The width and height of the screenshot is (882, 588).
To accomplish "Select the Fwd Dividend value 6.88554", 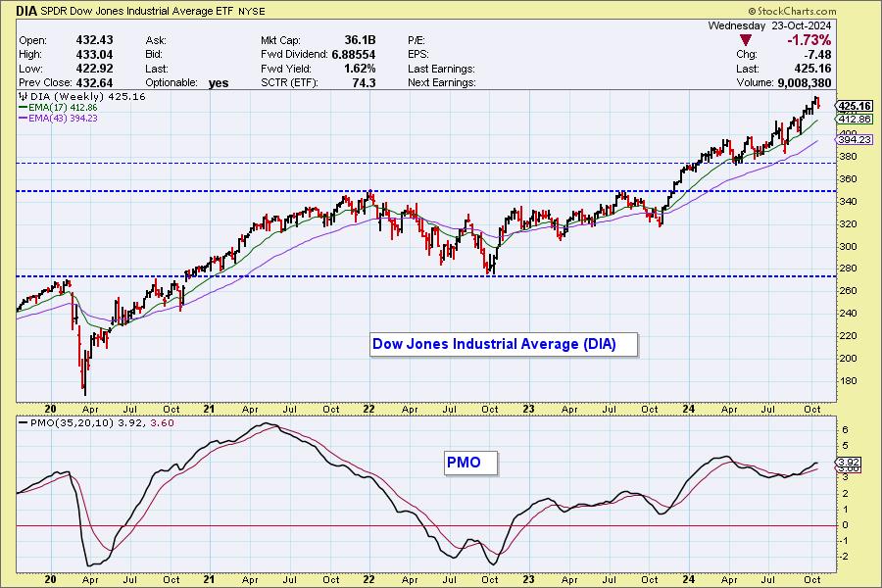I will [353, 55].
